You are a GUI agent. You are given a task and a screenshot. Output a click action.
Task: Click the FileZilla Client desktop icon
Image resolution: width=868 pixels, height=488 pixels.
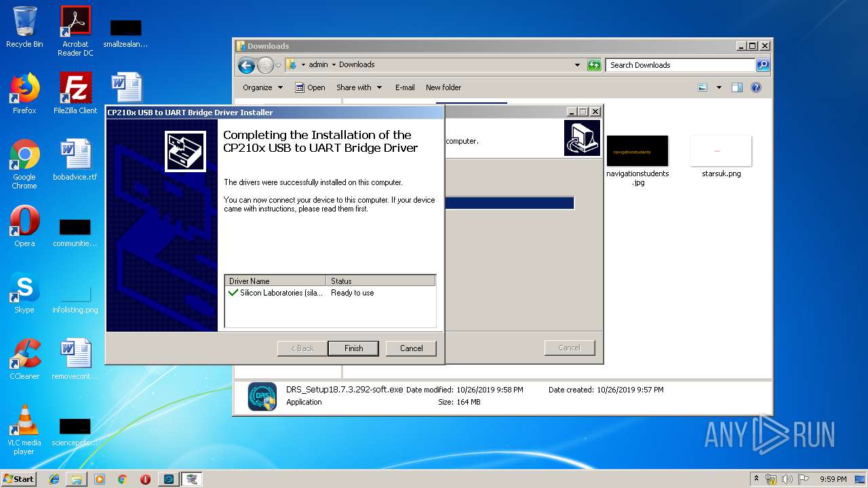(x=75, y=93)
